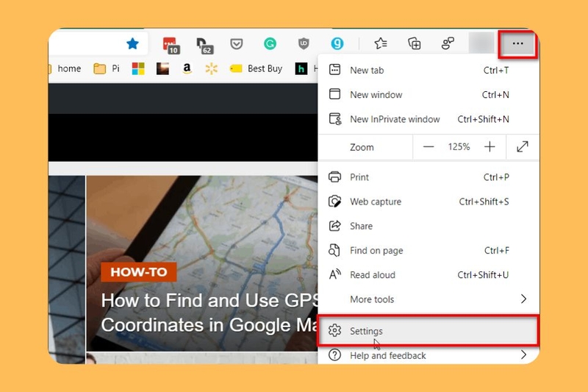This screenshot has height=392, width=588.
Task: Open the Amazon bookmark icon
Action: tap(187, 68)
